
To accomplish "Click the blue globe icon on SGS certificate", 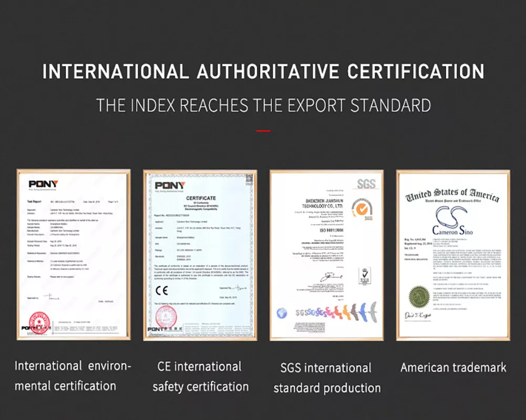I will pyautogui.click(x=282, y=312).
